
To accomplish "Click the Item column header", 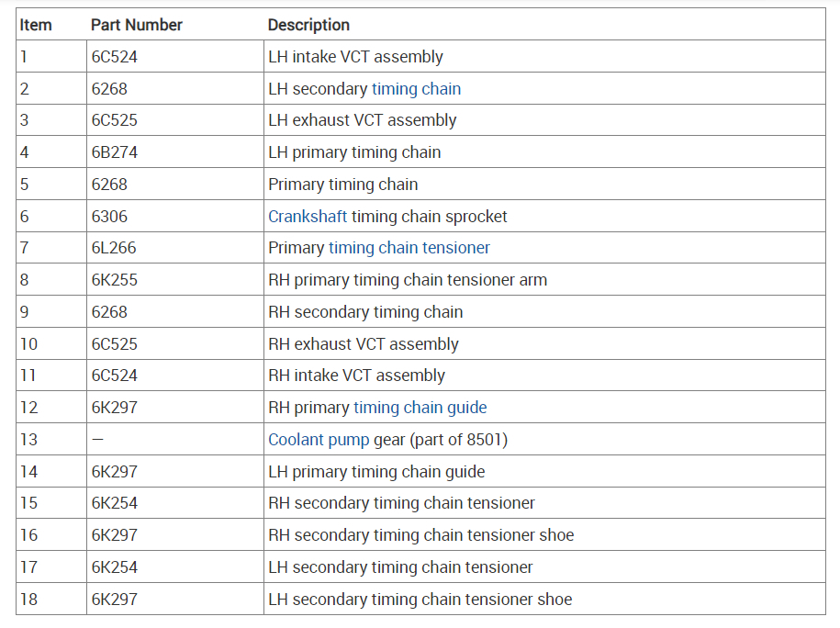I will coord(36,25).
